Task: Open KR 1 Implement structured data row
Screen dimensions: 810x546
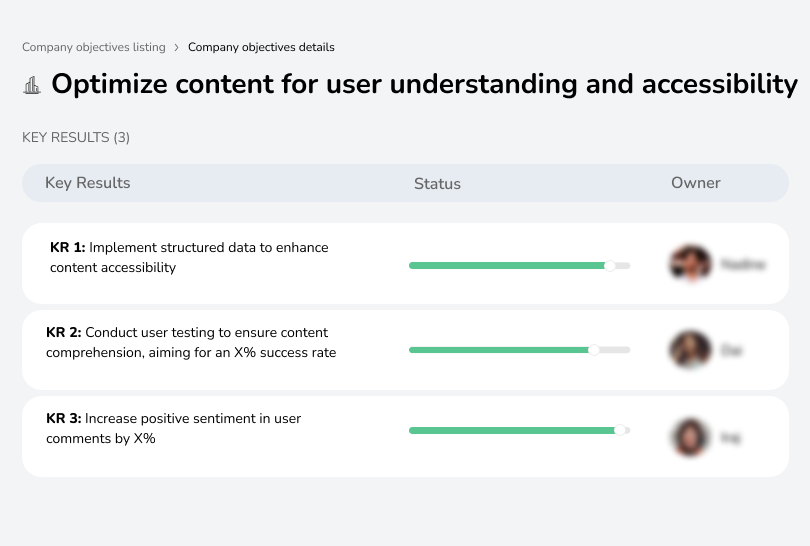Action: 405,263
